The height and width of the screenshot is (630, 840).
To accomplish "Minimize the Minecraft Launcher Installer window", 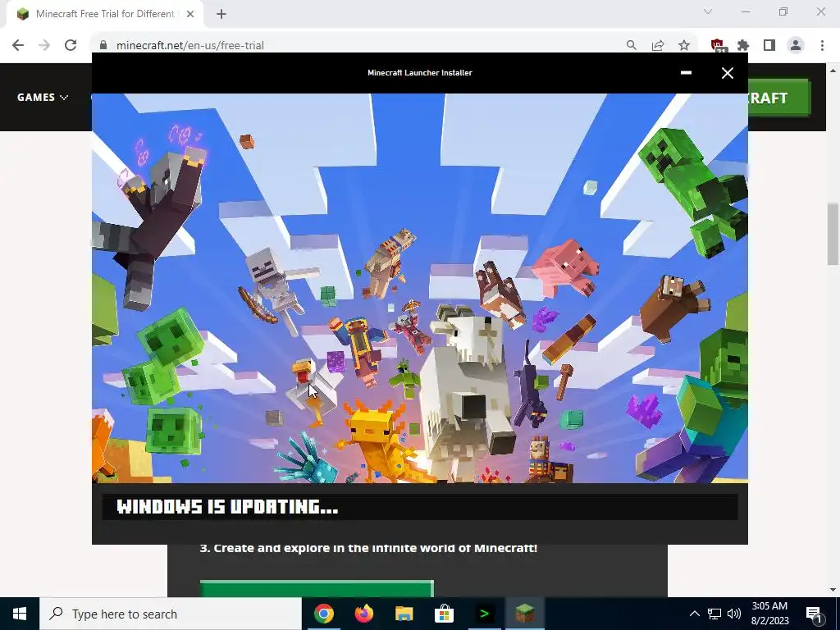I will (x=686, y=73).
